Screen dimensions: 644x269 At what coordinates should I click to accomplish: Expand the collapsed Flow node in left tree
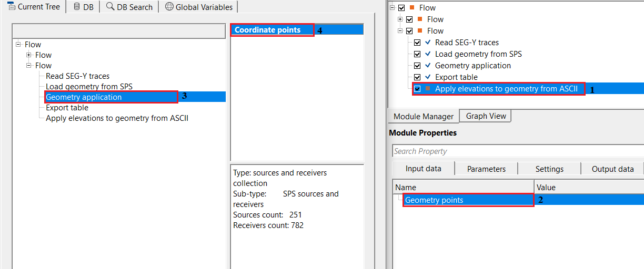tap(29, 55)
